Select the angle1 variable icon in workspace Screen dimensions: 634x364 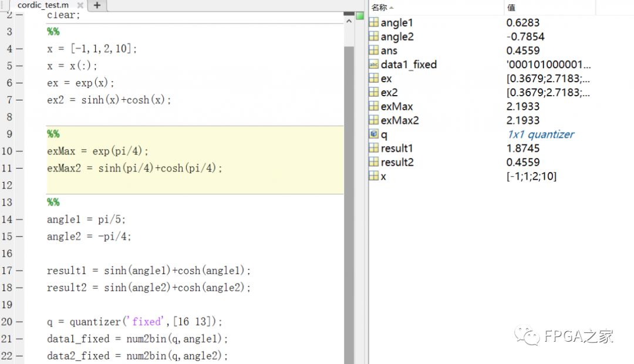coord(373,22)
